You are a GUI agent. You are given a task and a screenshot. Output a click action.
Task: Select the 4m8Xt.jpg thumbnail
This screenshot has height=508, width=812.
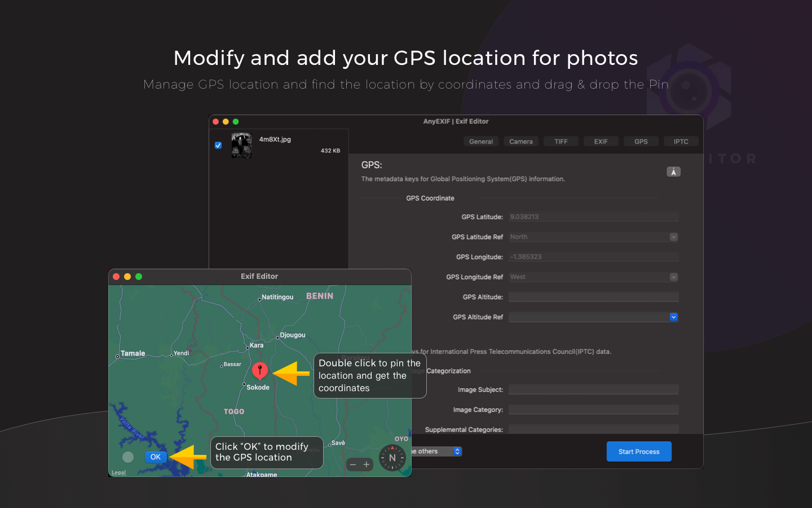pos(241,145)
